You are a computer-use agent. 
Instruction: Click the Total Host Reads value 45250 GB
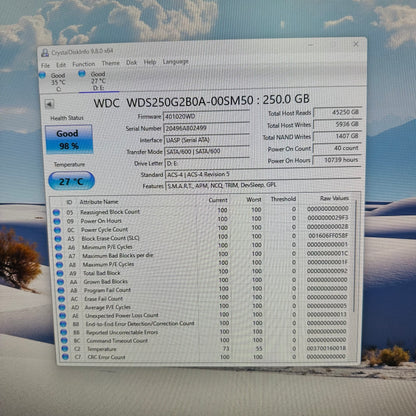tap(337, 112)
